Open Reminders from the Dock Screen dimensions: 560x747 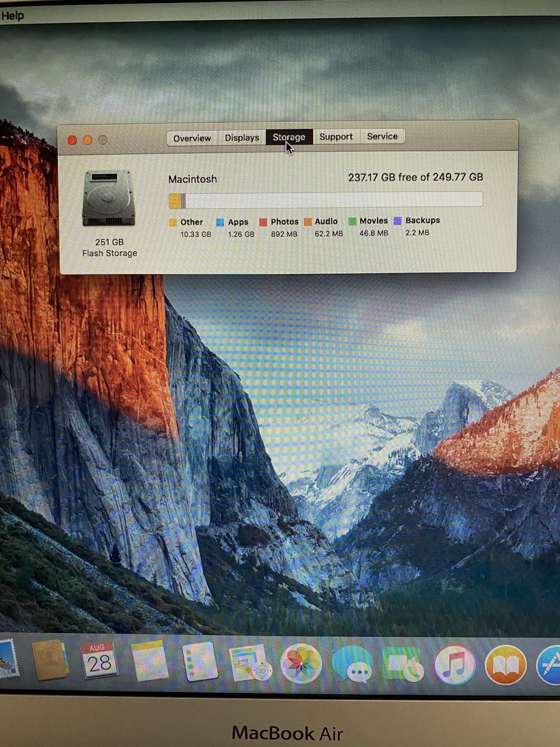[x=200, y=662]
